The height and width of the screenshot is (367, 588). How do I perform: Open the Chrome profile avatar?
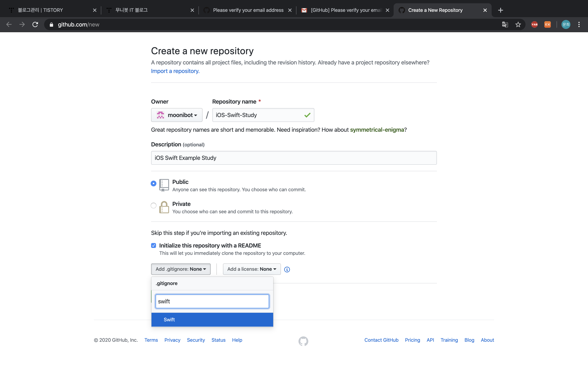(x=566, y=24)
